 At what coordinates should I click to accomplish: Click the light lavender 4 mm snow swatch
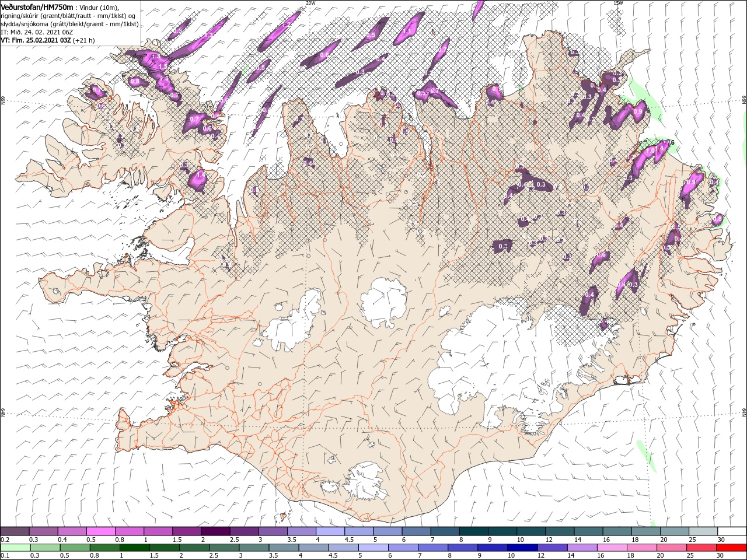tap(330, 531)
